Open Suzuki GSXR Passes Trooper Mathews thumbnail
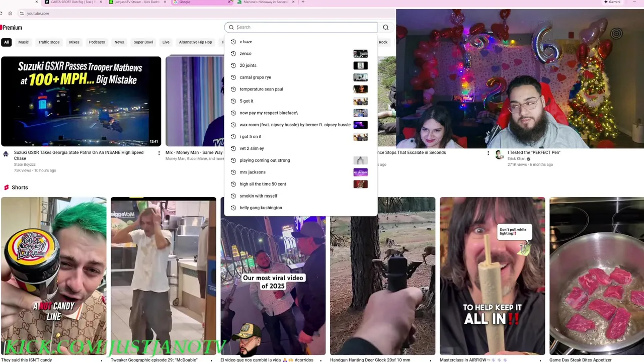The height and width of the screenshot is (362, 644). 81,101
